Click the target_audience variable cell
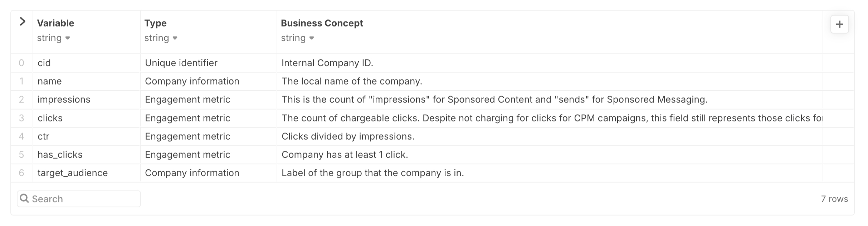 [x=72, y=173]
